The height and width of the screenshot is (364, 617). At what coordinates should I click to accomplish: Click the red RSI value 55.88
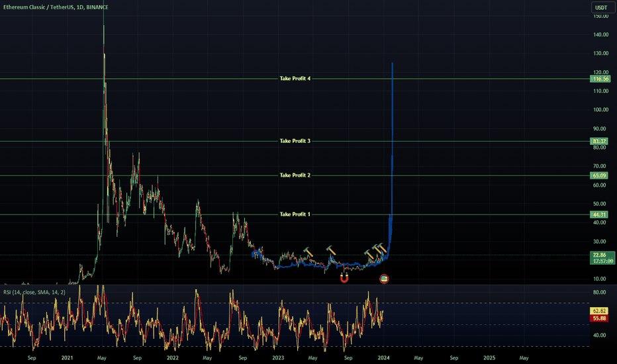tap(599, 318)
